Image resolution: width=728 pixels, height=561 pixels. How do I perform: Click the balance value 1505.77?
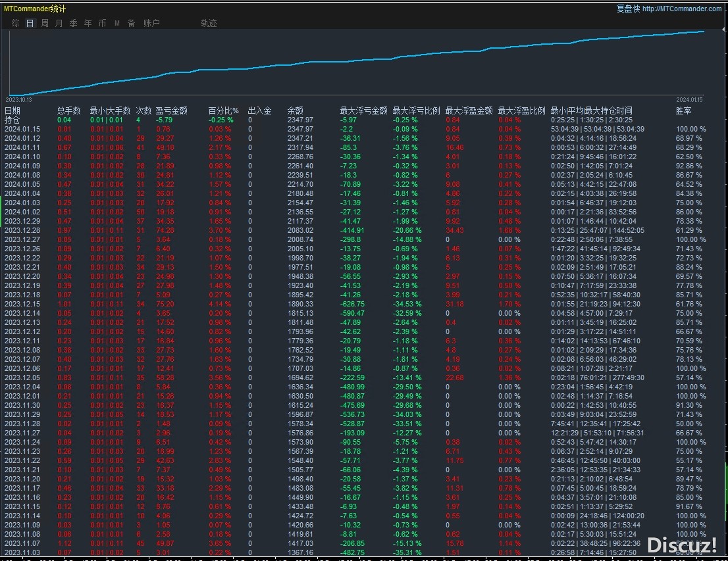pos(300,470)
